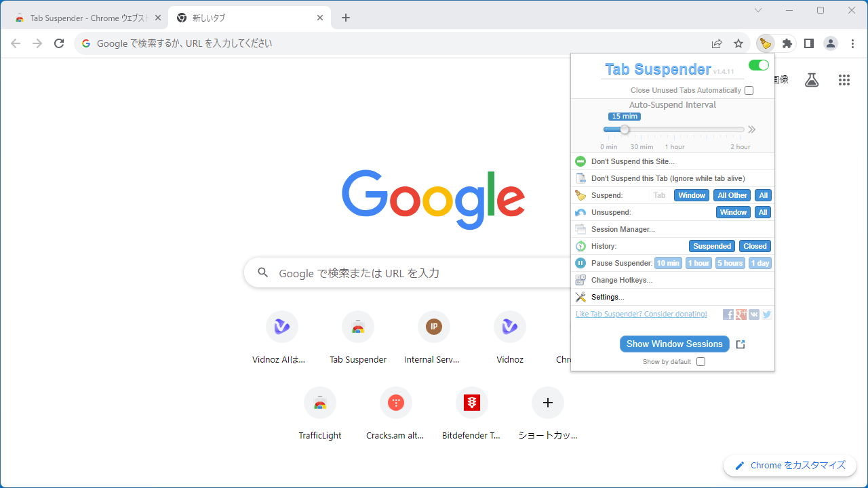868x488 pixels.
Task: Open the Consider donating link
Action: [x=642, y=314]
